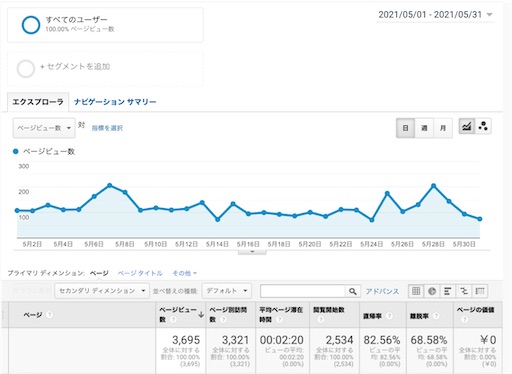
Task: Open help icon under ページの価値 header
Action: pos(464,319)
